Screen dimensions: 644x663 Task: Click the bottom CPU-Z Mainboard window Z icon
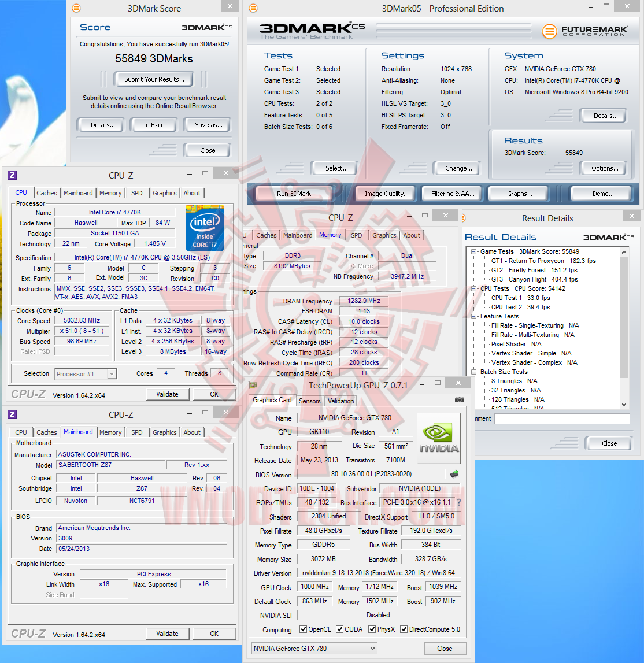point(12,414)
